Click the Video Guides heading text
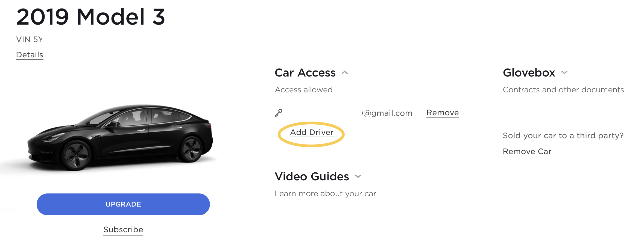Viewport: 644px width, 247px height. click(x=312, y=177)
